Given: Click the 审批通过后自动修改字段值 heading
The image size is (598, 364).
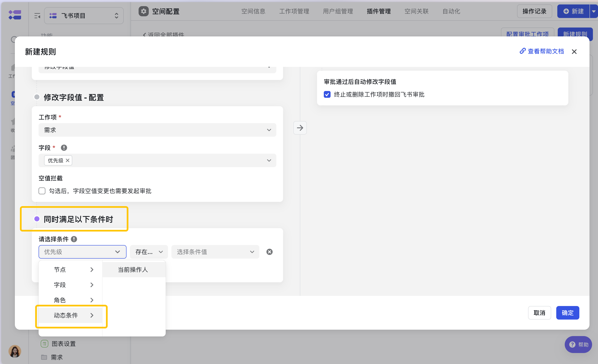Looking at the screenshot, I should click(360, 82).
